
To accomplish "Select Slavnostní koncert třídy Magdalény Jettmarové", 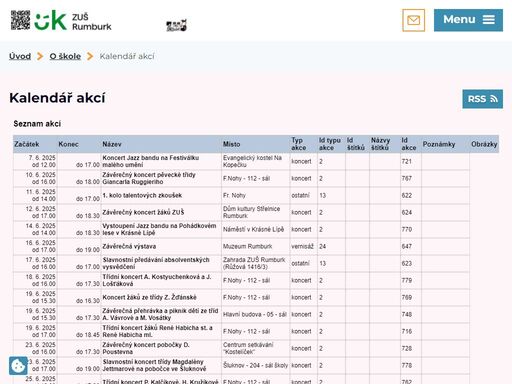I will coord(154,365).
